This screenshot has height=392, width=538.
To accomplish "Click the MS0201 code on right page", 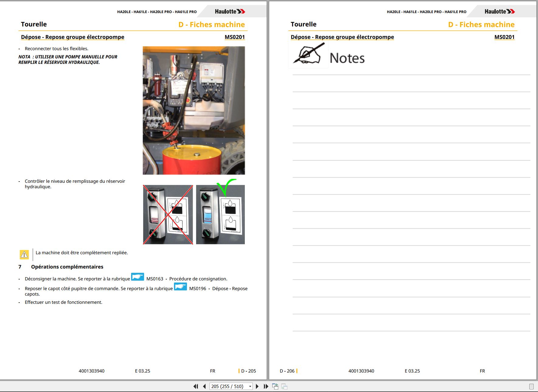I will tap(504, 37).
